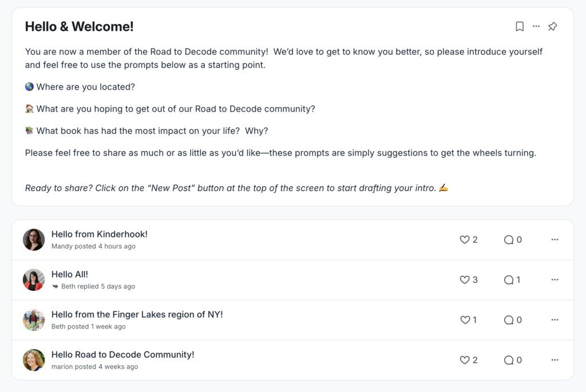Screen dimensions: 586x392
Task: Open the options menu for marion's post
Action: 555,360
